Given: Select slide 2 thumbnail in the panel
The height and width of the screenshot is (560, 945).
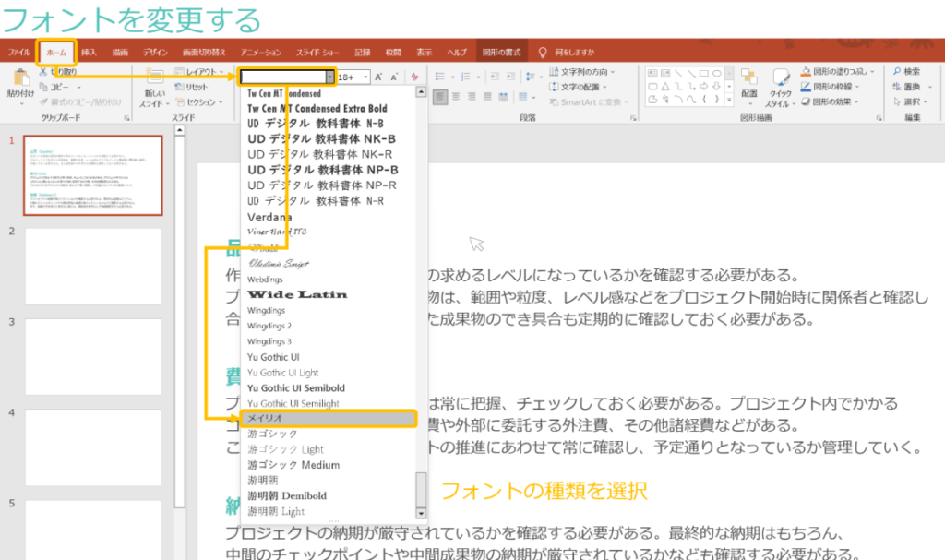Looking at the screenshot, I should (93, 267).
